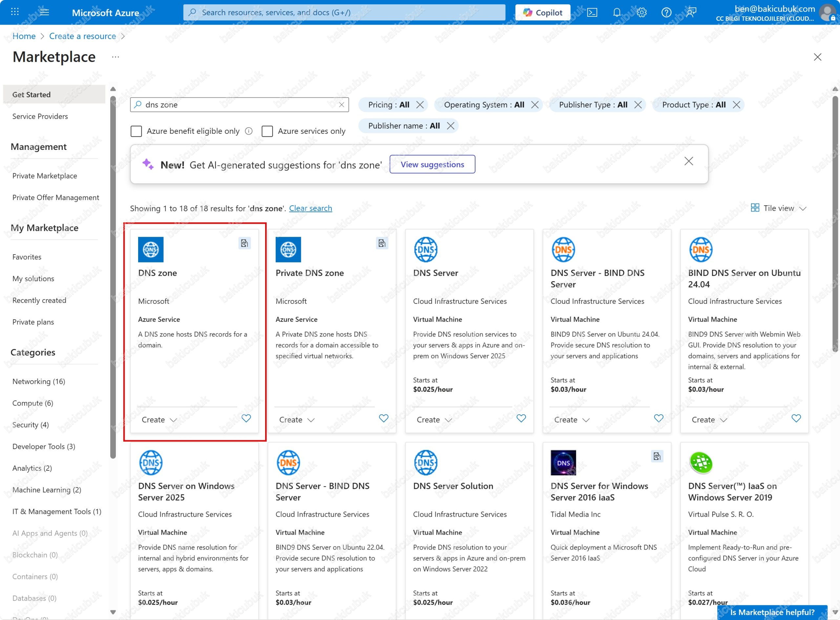This screenshot has height=620, width=840.
Task: Select Get Started in sidebar
Action: 54,94
